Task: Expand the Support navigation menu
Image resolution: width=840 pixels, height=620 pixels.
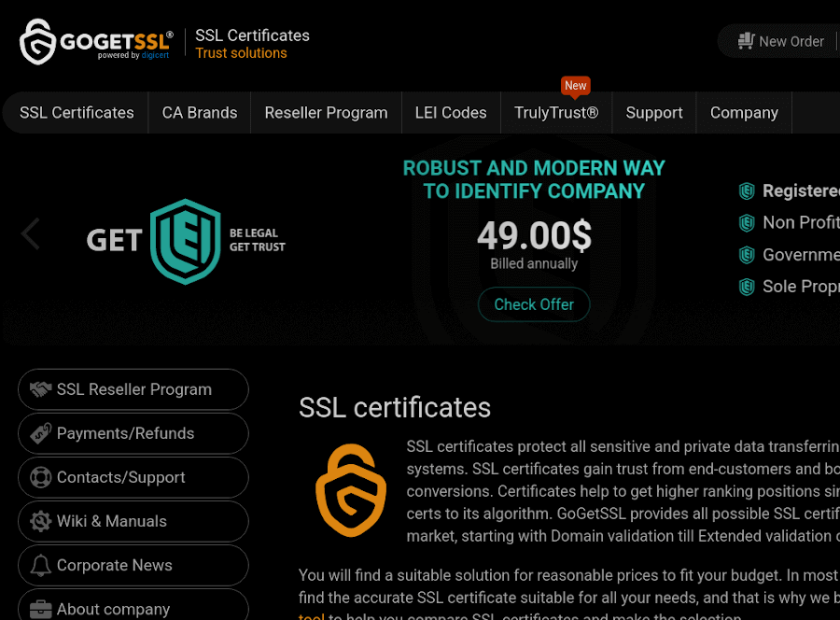Action: point(654,113)
